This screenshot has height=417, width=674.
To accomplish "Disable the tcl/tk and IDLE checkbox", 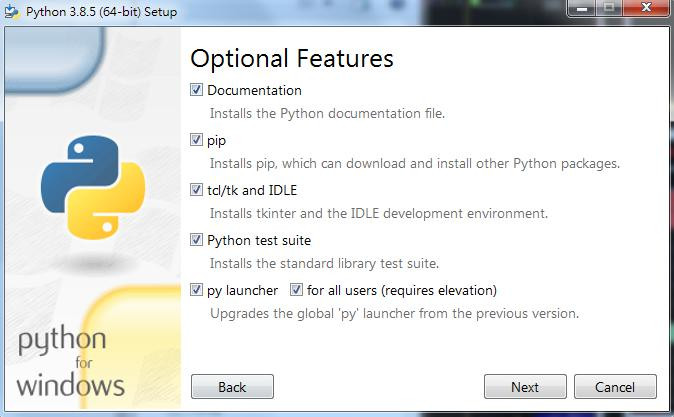I will [196, 190].
